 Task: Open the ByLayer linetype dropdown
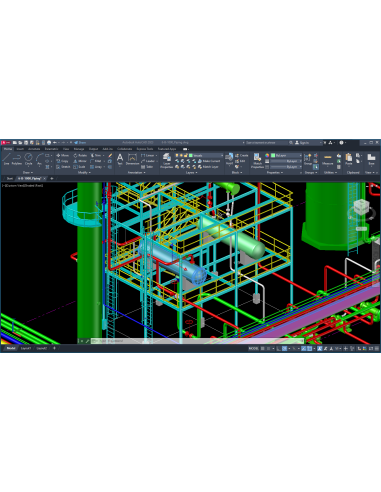point(286,167)
